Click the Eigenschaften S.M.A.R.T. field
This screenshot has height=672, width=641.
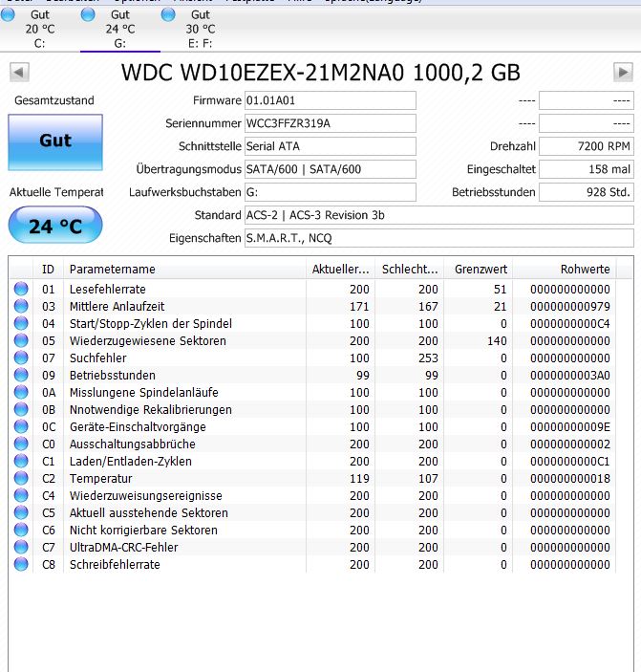(438, 238)
